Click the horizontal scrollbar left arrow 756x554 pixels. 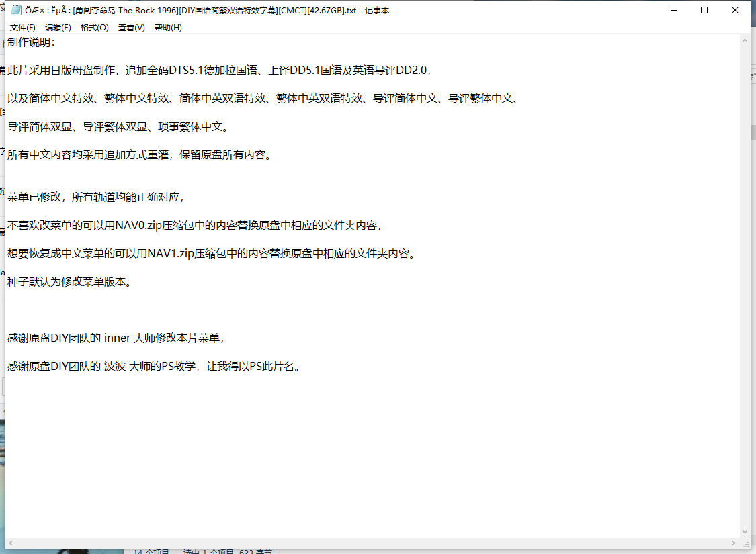click(x=11, y=543)
